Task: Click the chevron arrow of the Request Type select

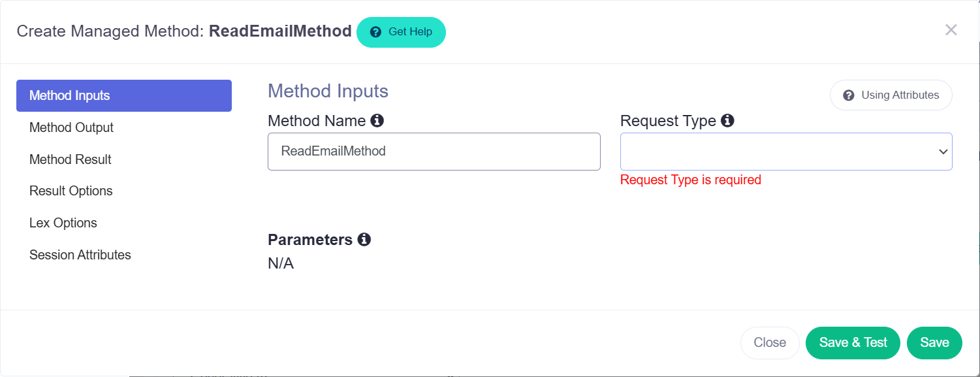Action: [943, 152]
